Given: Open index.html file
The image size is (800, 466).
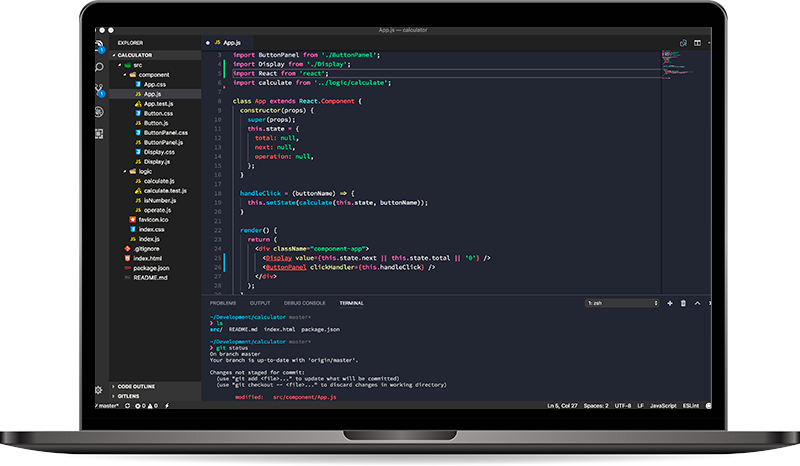Looking at the screenshot, I should coord(155,259).
